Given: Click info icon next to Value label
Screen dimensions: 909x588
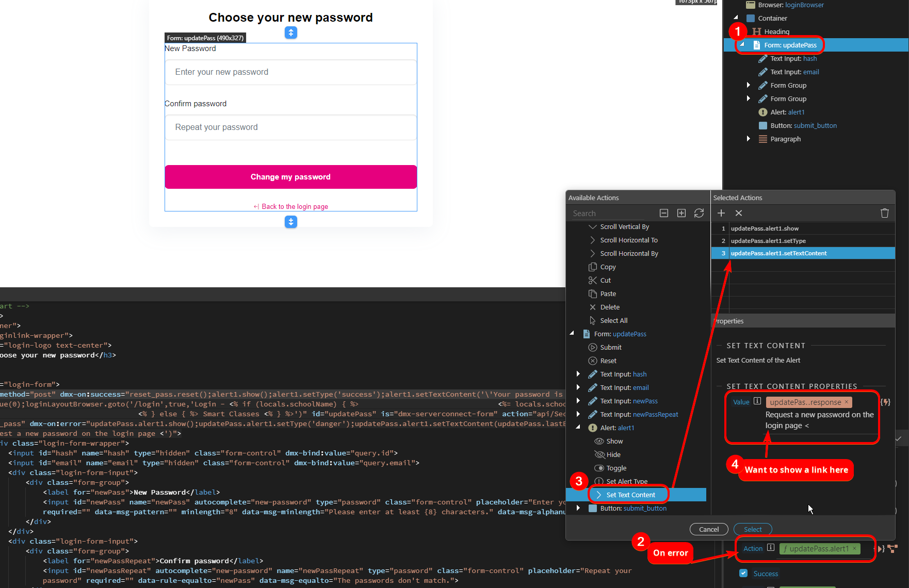Looking at the screenshot, I should tap(757, 401).
